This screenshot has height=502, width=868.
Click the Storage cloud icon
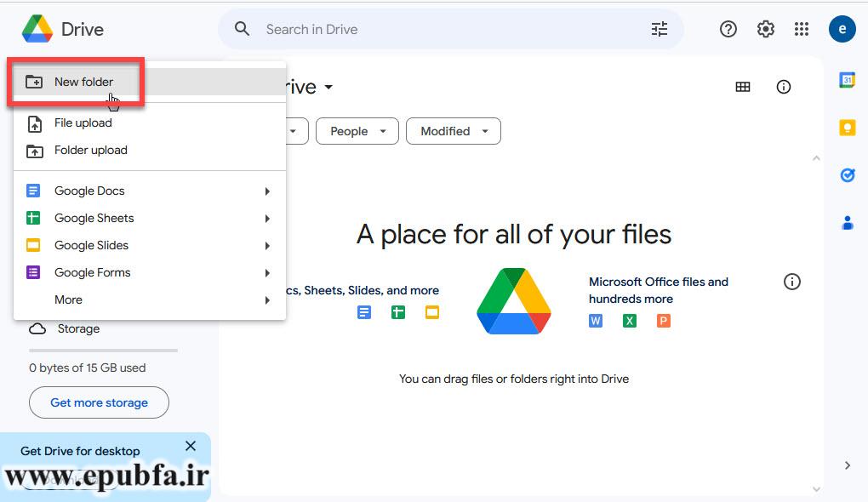(37, 328)
